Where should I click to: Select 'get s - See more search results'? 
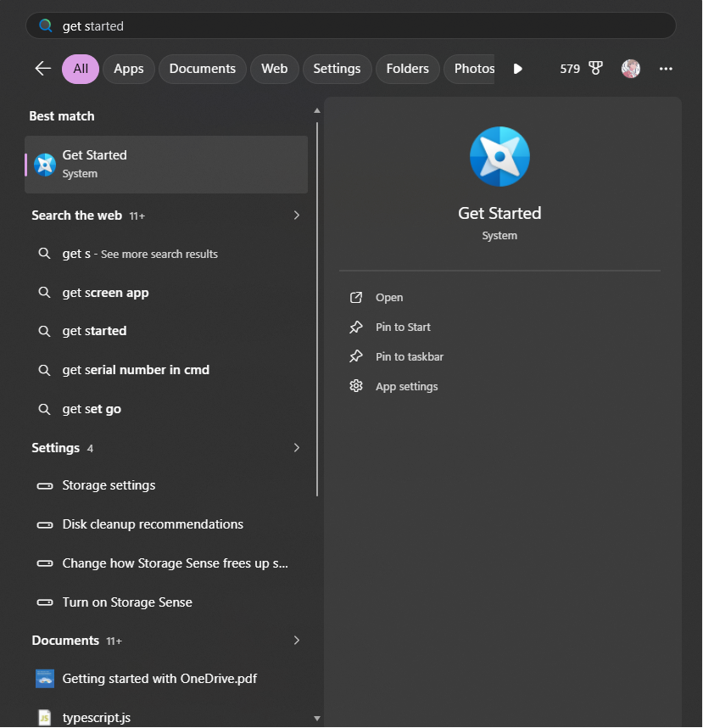(166, 254)
